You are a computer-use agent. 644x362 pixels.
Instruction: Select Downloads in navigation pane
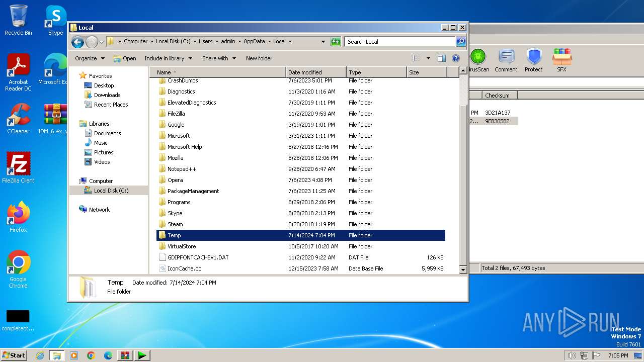click(x=107, y=95)
